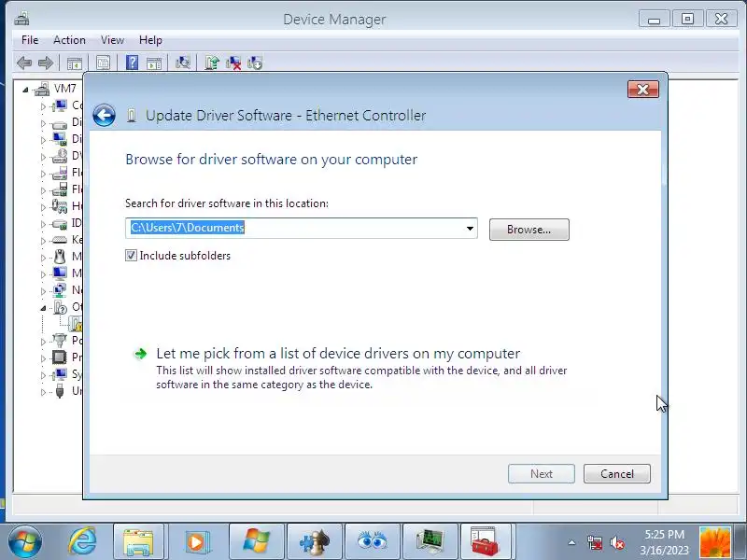Select the Network adapters category icon in the tree
Screen dimensions: 747x560
(x=60, y=289)
